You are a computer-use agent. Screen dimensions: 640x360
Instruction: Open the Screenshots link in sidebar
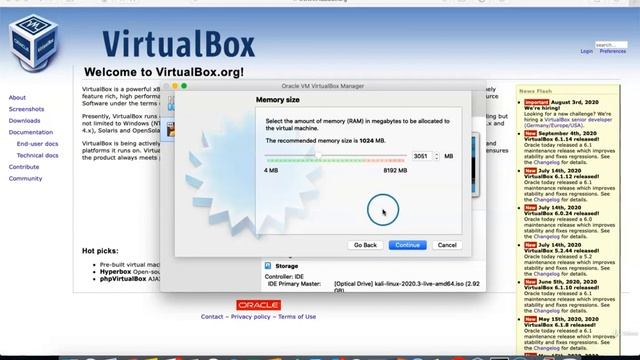coord(27,109)
